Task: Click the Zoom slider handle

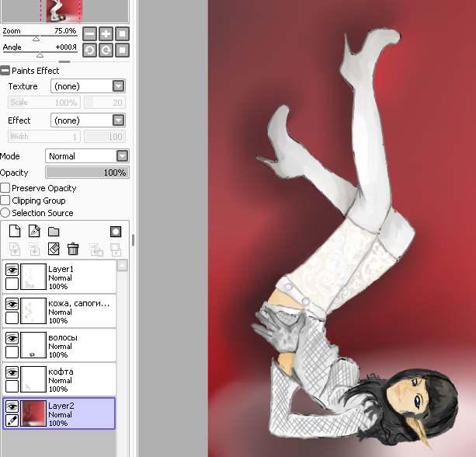Action: pyautogui.click(x=36, y=39)
